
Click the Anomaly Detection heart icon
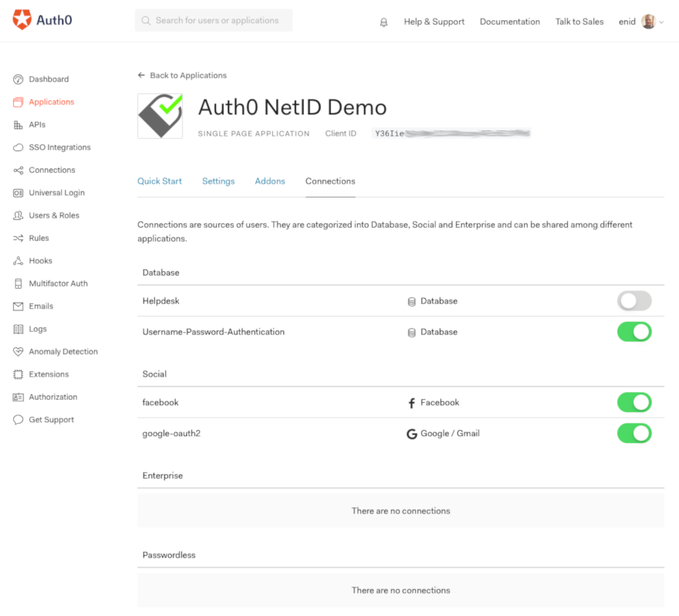pyautogui.click(x=19, y=352)
